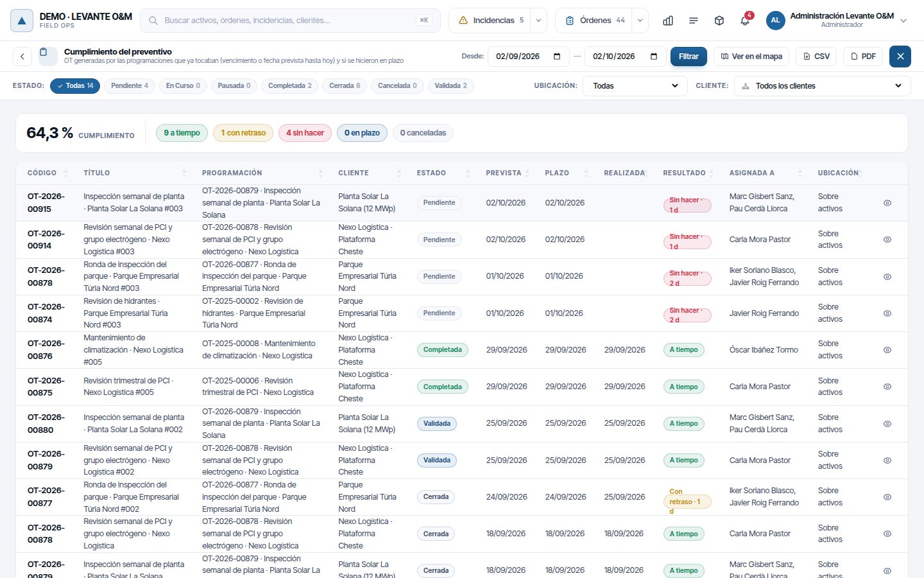The width and height of the screenshot is (924, 578).
Task: Click the global search input field
Action: click(290, 21)
